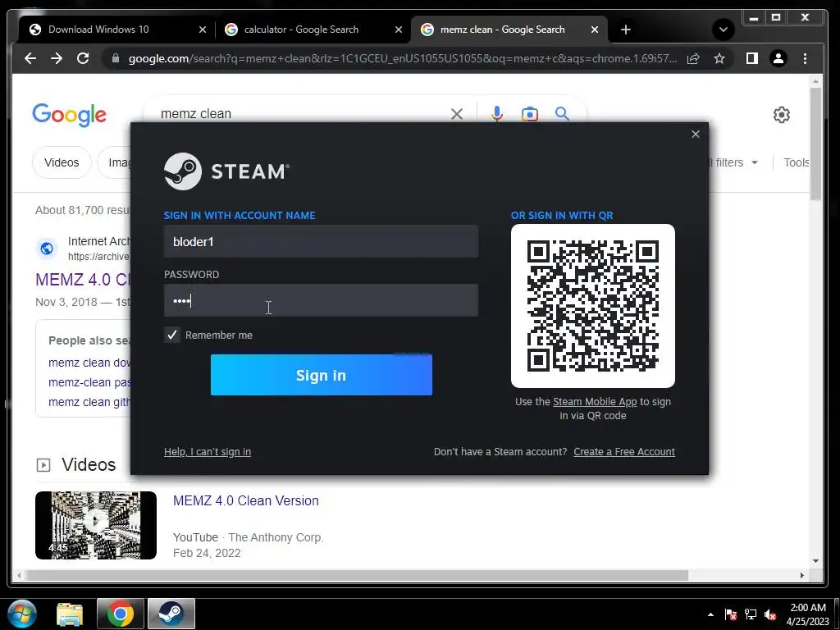
Task: Click the Google search magnifier
Action: (562, 113)
